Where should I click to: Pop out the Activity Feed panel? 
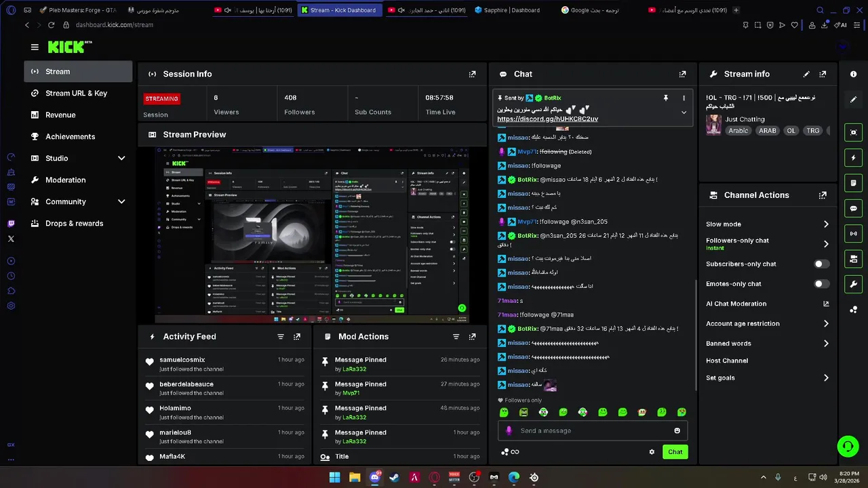296,336
